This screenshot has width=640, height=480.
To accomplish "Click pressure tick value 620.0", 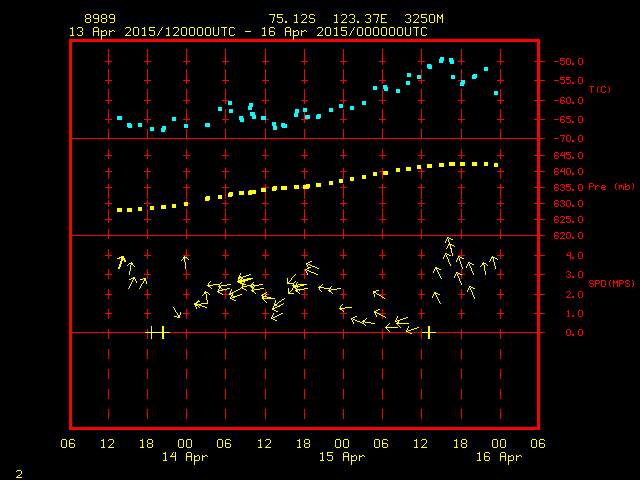I will coord(568,236).
